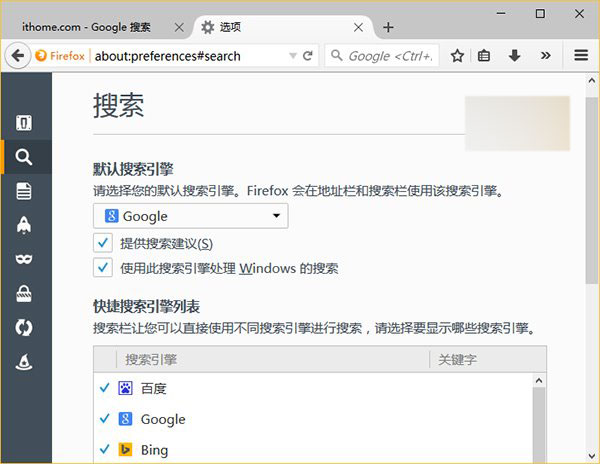This screenshot has width=600, height=464.
Task: Click the engine list scroll up arrow
Action: click(x=539, y=381)
